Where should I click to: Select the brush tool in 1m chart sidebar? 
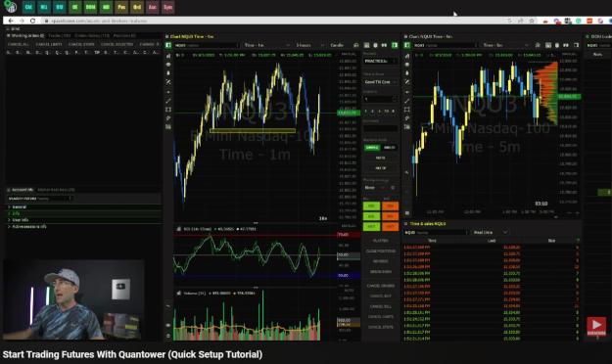168,118
